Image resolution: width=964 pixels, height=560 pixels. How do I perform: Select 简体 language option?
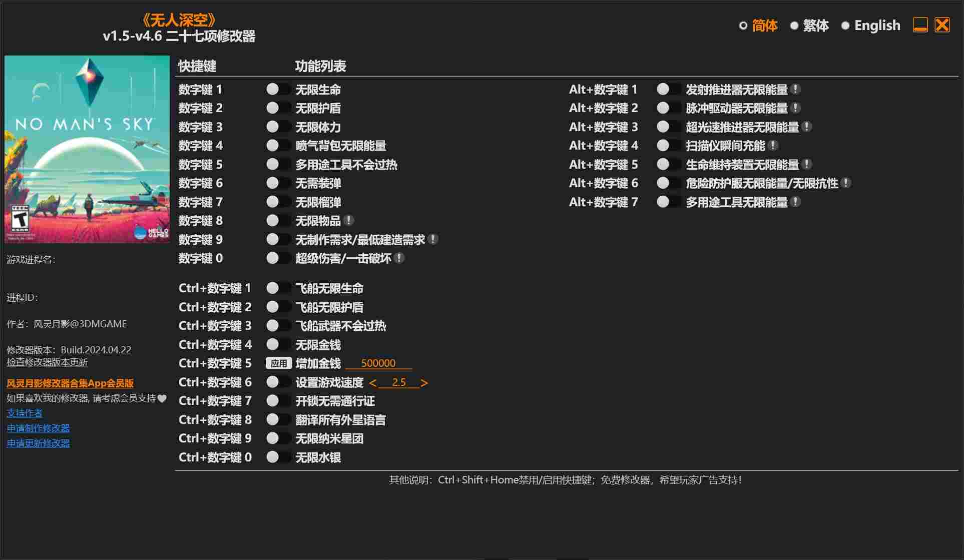point(758,26)
